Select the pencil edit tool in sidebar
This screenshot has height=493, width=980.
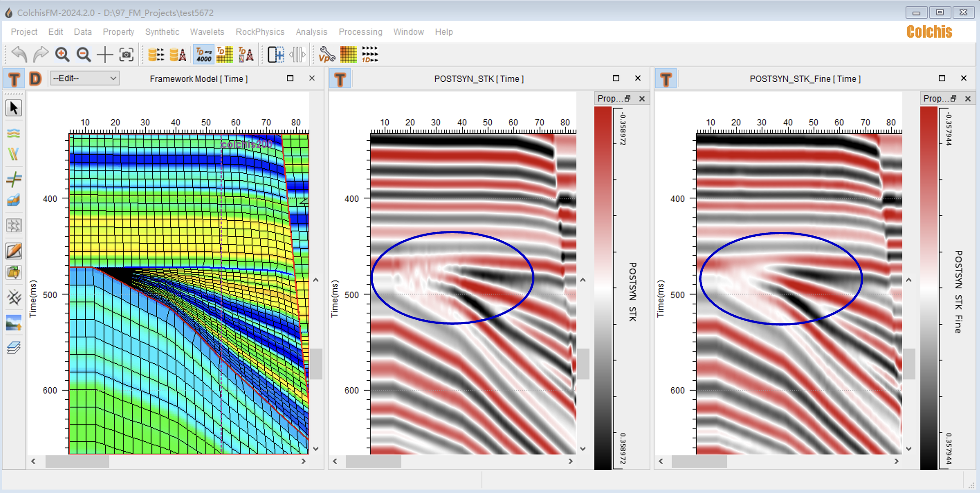coord(14,251)
